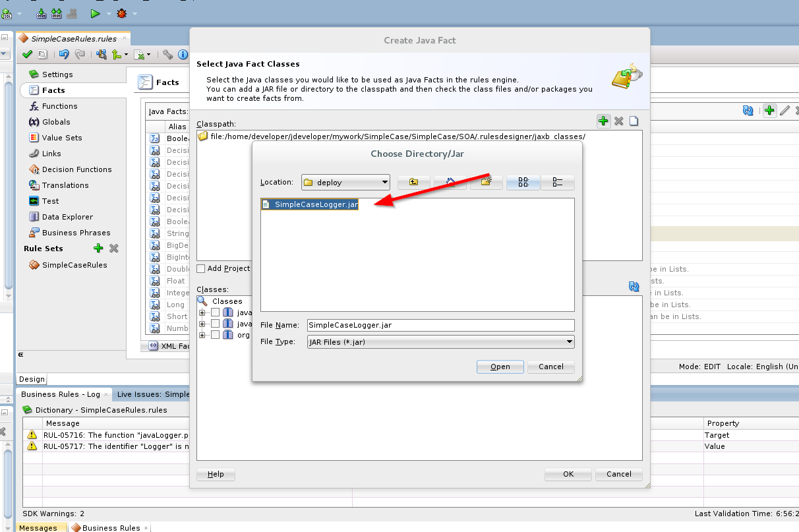
Task: Click the Up One Level folder button
Action: pos(413,183)
